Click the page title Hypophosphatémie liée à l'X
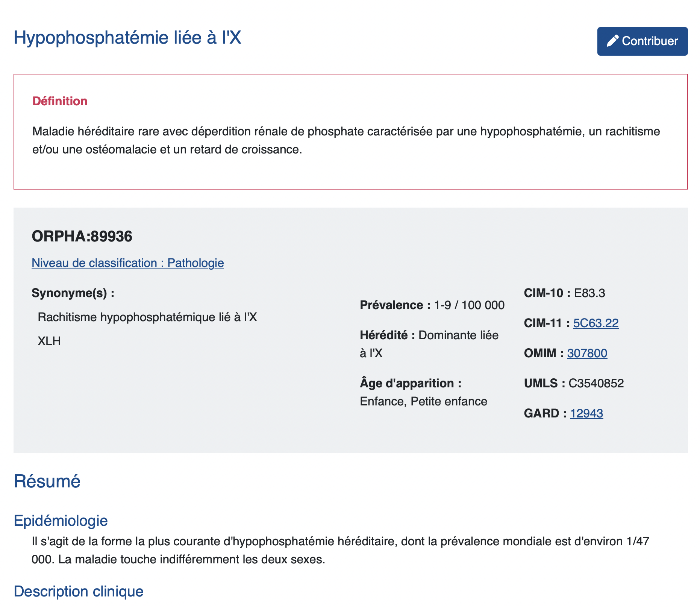This screenshot has width=700, height=607. pos(127,38)
